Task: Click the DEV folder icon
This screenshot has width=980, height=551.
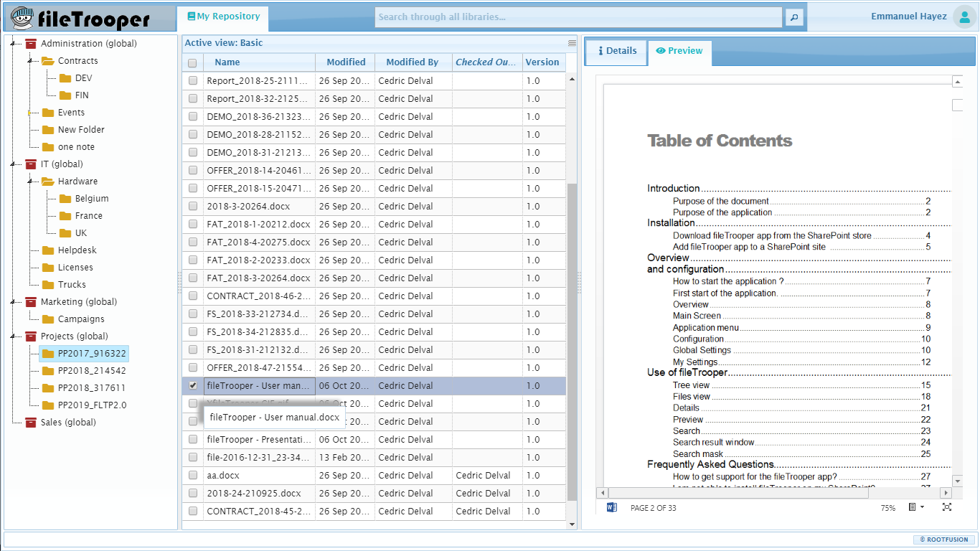Action: [x=65, y=78]
